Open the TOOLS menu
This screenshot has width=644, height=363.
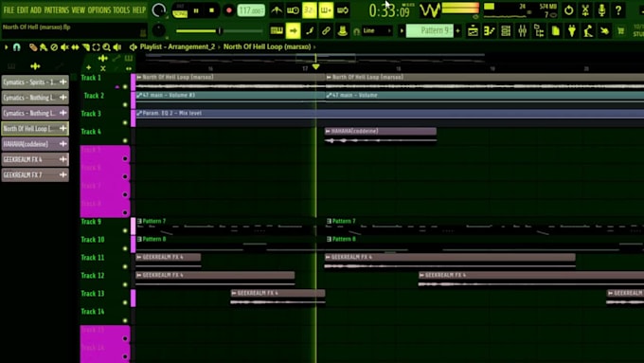[x=121, y=9]
